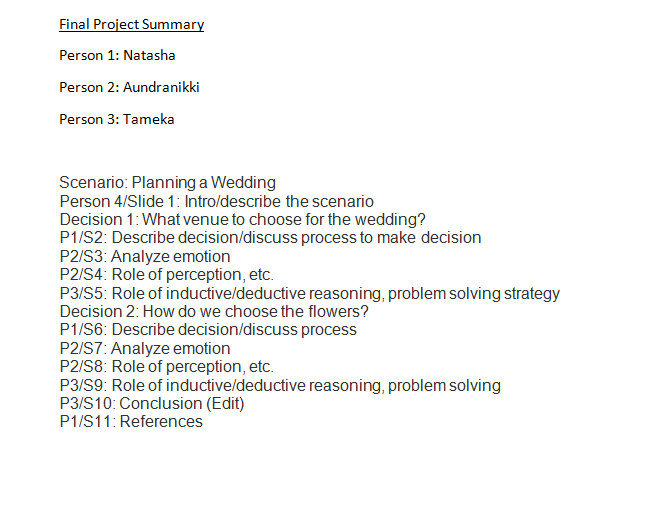This screenshot has height=511, width=647.
Task: Click the P2/S8 Role of perception line
Action: [166, 367]
